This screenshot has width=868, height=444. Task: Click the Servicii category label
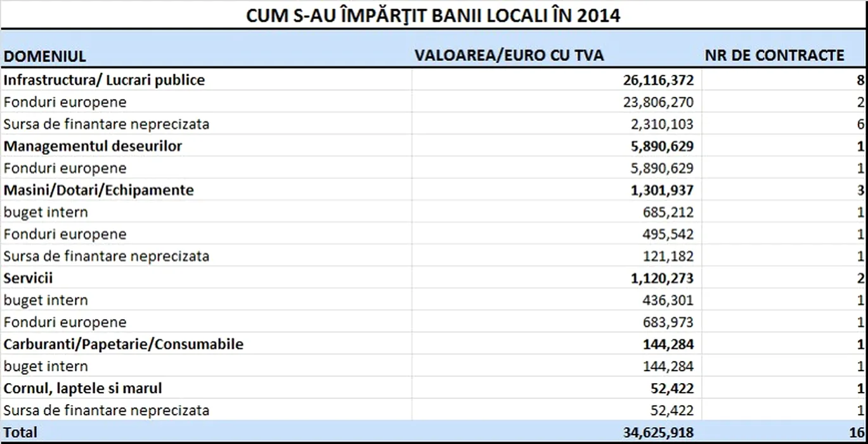pos(29,278)
